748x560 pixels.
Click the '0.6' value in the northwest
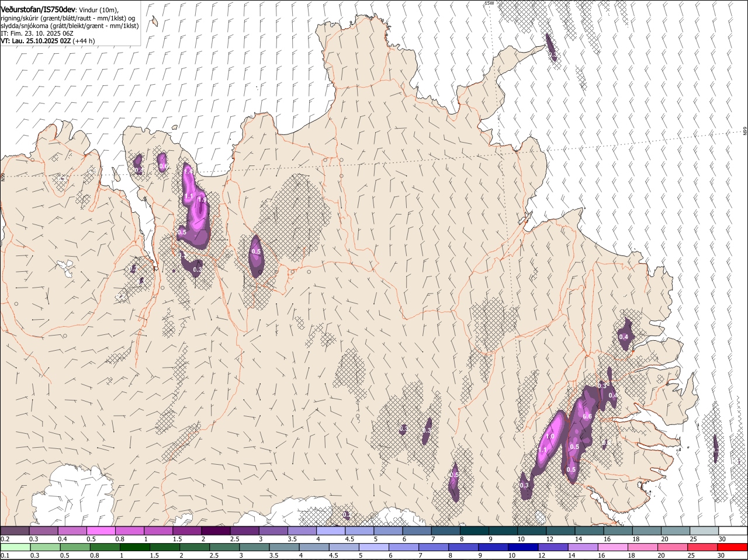[164, 167]
